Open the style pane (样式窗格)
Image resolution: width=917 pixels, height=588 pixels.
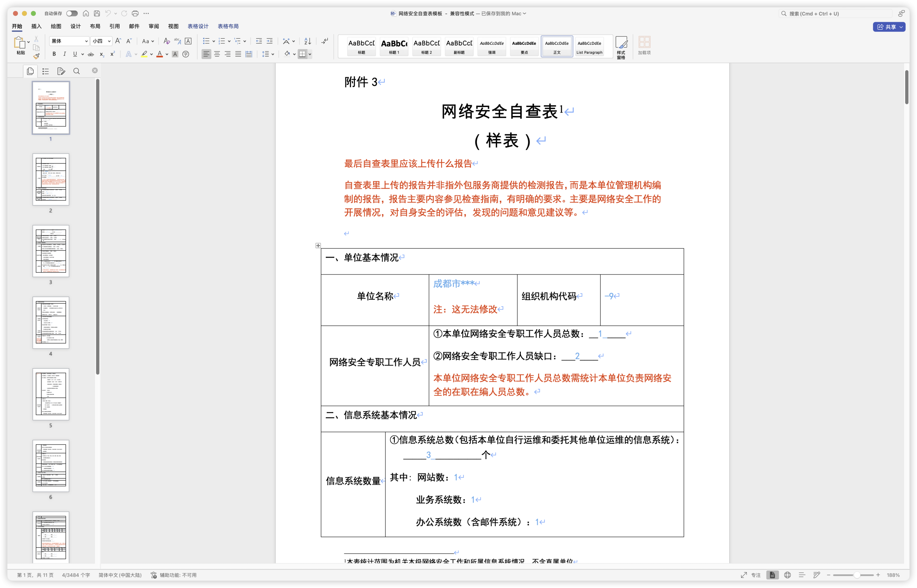click(621, 47)
